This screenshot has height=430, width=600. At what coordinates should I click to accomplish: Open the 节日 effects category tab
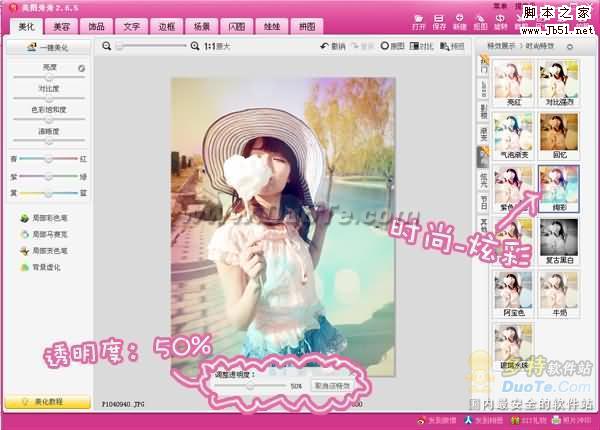point(484,204)
